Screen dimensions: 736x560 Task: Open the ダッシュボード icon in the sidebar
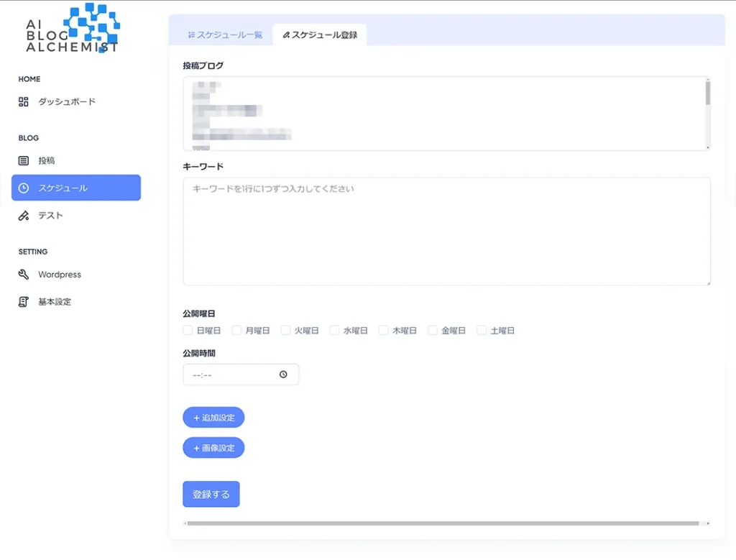pos(22,101)
